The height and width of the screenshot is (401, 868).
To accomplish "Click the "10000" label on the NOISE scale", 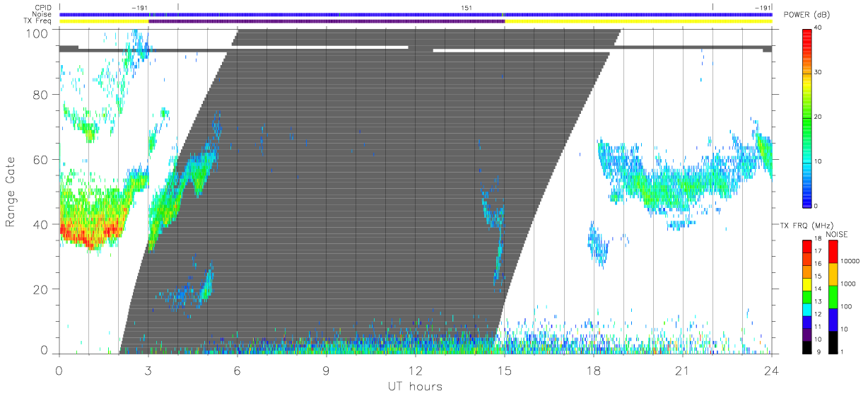I will click(850, 261).
